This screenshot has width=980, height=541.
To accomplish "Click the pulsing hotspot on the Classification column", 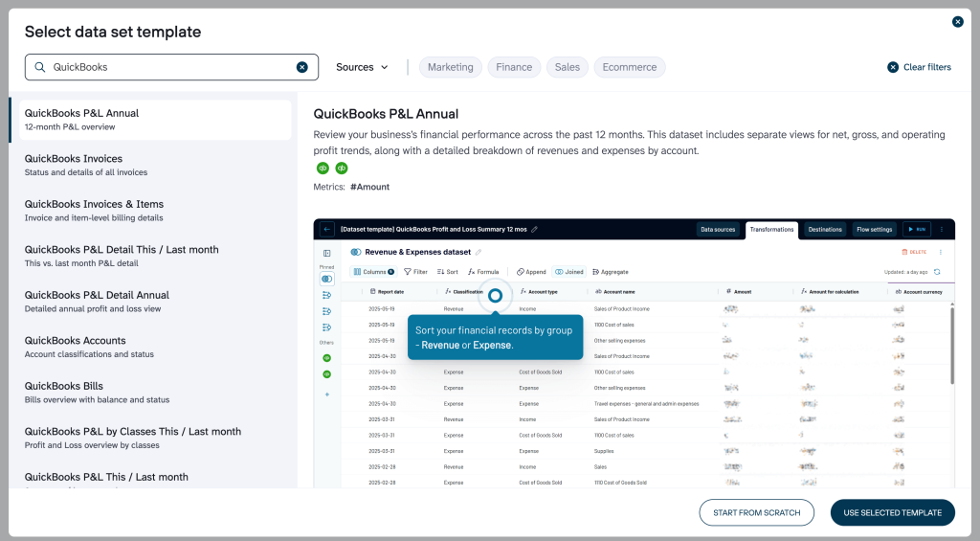I will point(495,296).
